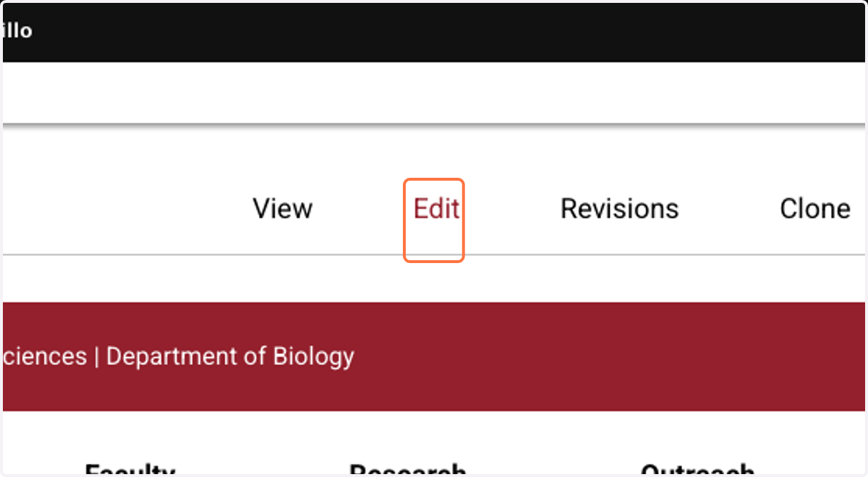
Task: Click the partially visible Sciences link in banner
Action: click(x=45, y=356)
